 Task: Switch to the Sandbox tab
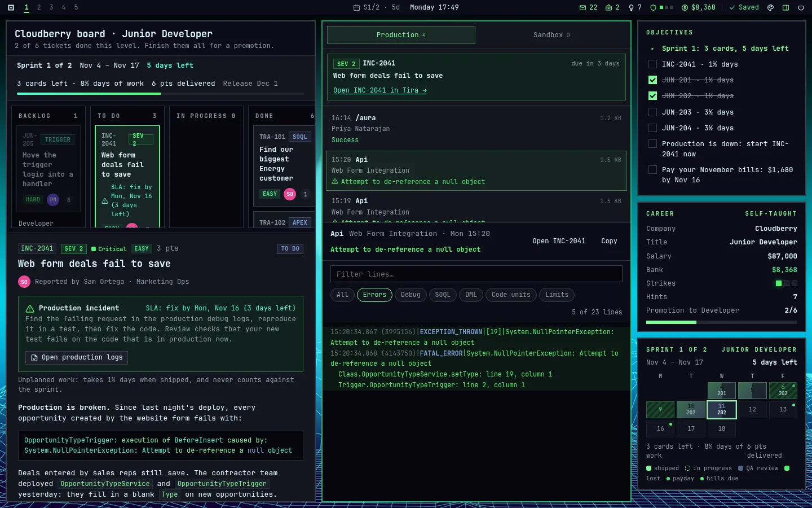551,35
